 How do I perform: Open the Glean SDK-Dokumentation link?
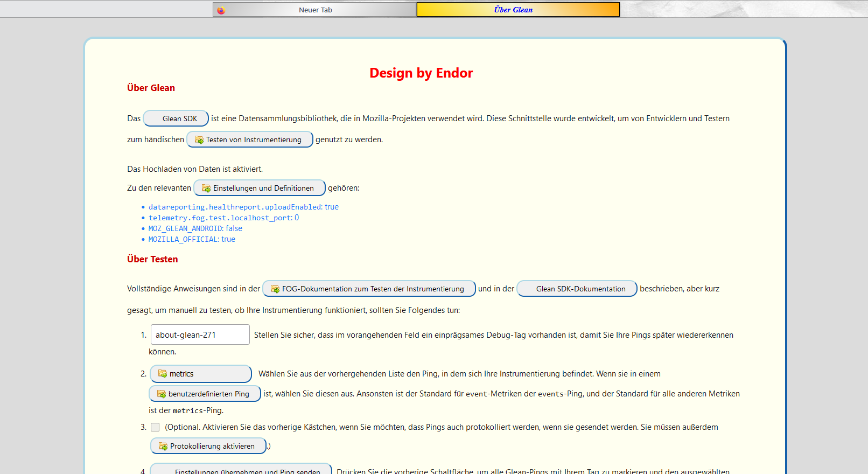577,289
